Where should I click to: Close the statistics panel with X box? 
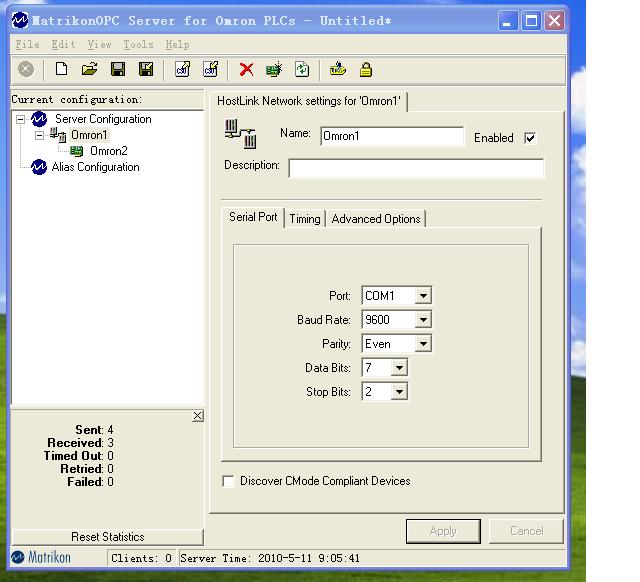198,416
